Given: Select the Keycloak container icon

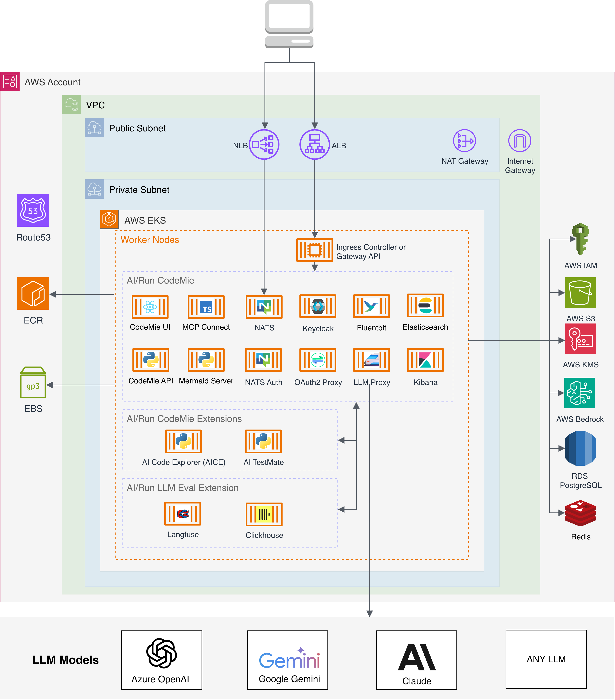Looking at the screenshot, I should click(x=318, y=306).
